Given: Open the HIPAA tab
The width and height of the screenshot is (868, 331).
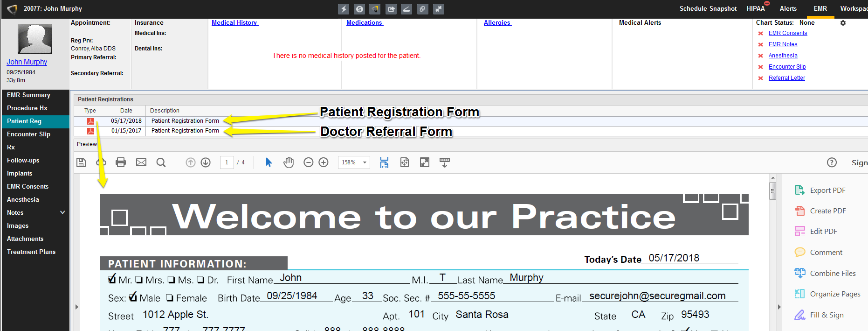Looking at the screenshot, I should (756, 9).
